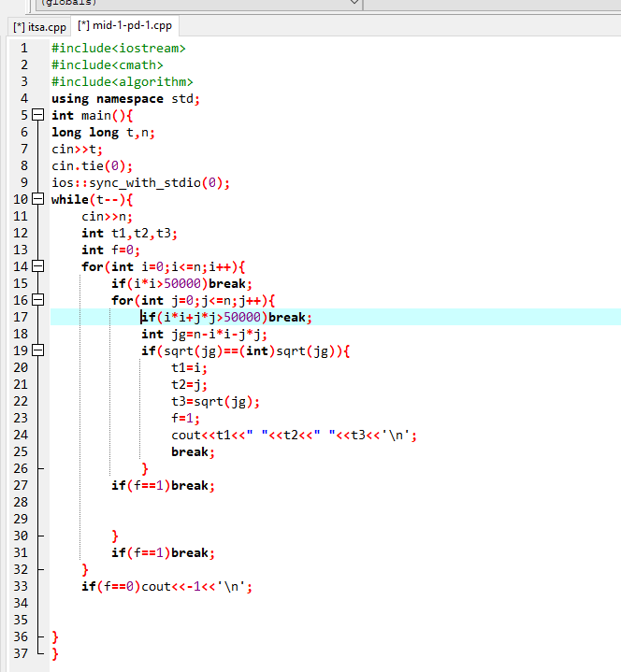Collapse the outer for loop fold on line 14
Screen dimensions: 621x672
(x=38, y=266)
